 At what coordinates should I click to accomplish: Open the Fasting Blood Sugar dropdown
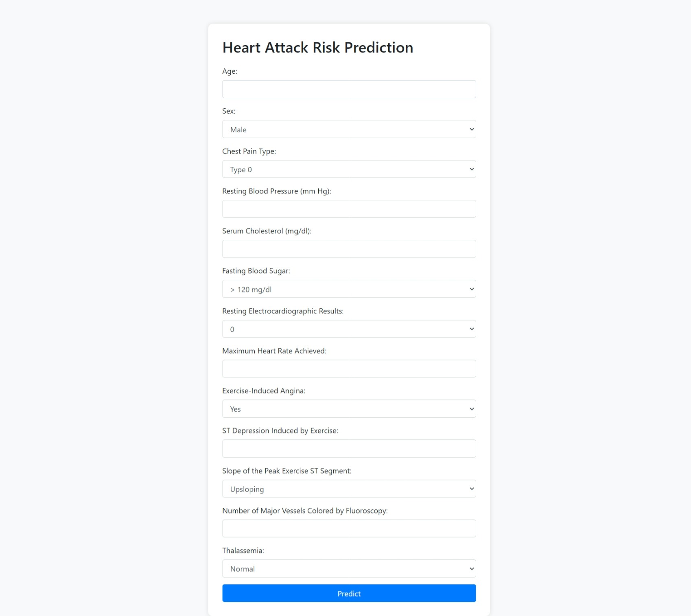tap(349, 289)
